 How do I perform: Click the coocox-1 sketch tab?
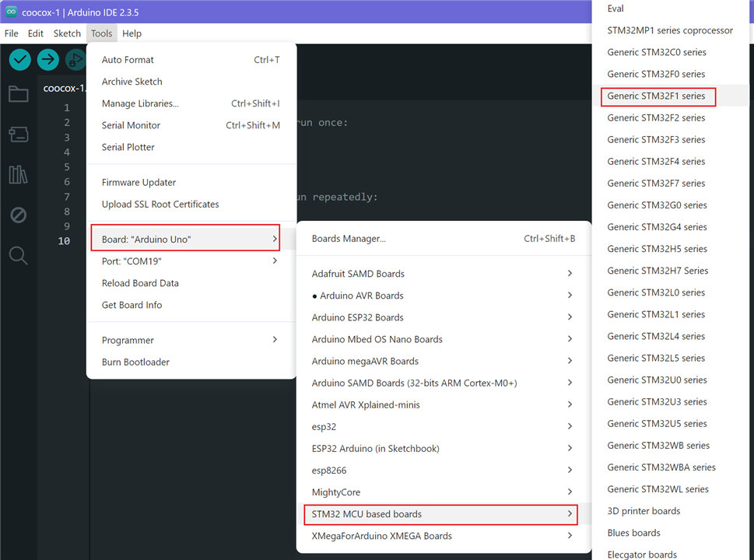coord(64,89)
